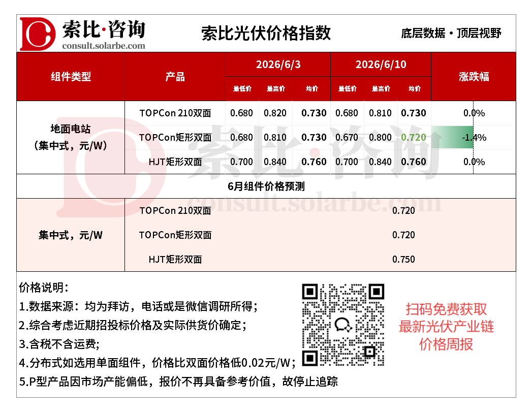Viewport: 532px width, 412px height.
Task: Click 6/10 high price 0.840 for HJT矩形双面
Action: click(381, 162)
